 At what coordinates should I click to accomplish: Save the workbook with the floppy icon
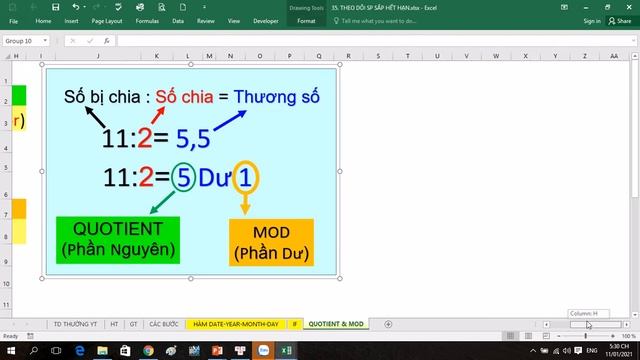coord(56,7)
